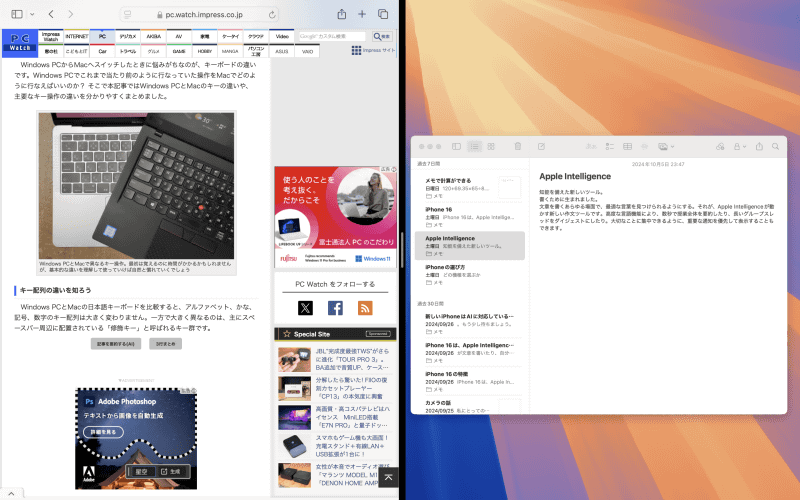Switch Notes to gallery view
This screenshot has width=800, height=500.
click(491, 146)
